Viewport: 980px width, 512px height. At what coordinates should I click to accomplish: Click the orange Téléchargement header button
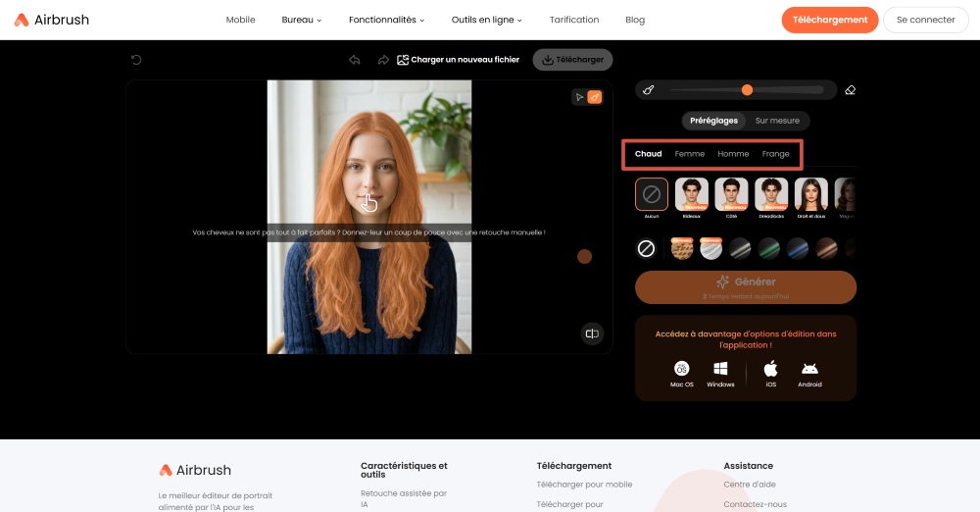[x=829, y=20]
